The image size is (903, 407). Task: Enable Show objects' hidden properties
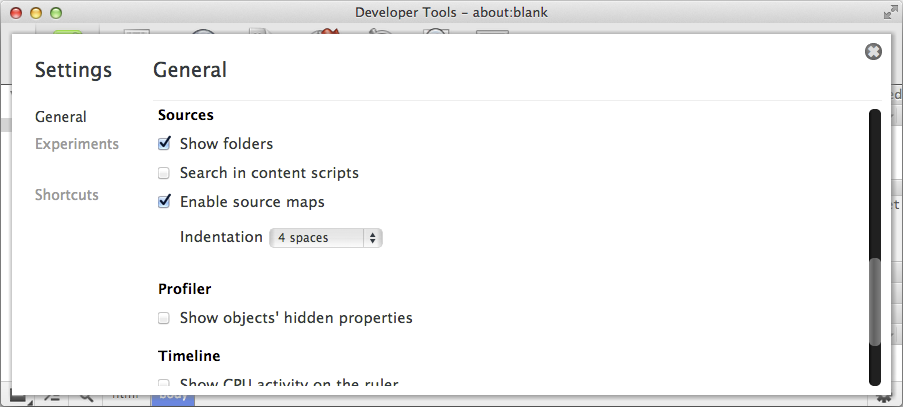click(165, 319)
